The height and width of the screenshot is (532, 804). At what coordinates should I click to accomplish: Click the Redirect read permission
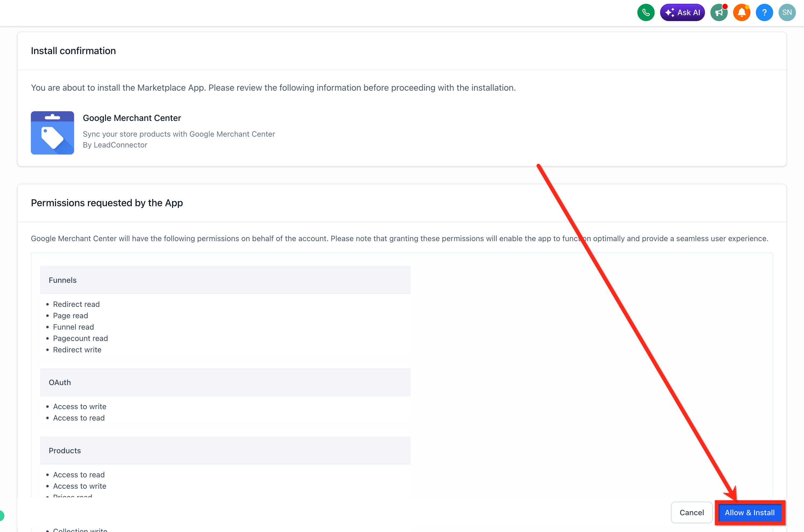(76, 304)
